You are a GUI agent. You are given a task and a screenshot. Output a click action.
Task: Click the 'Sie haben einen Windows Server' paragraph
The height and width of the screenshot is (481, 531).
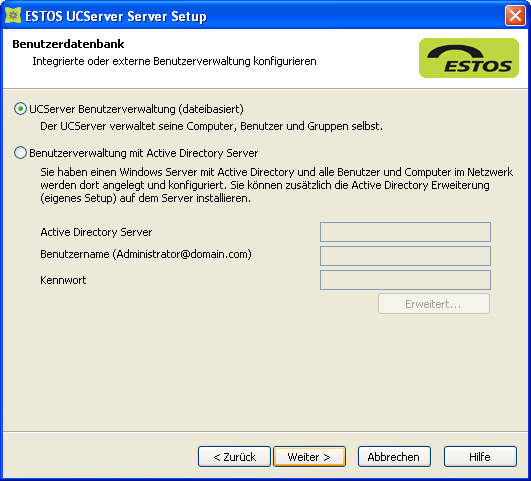277,185
